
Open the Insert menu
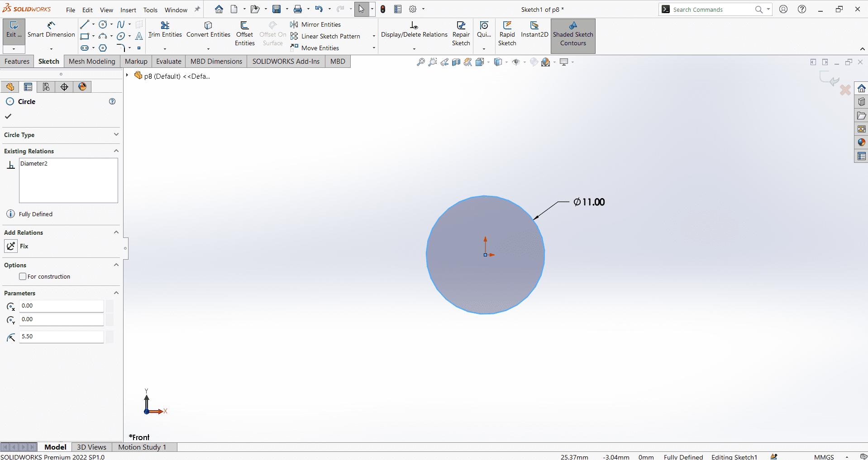128,10
